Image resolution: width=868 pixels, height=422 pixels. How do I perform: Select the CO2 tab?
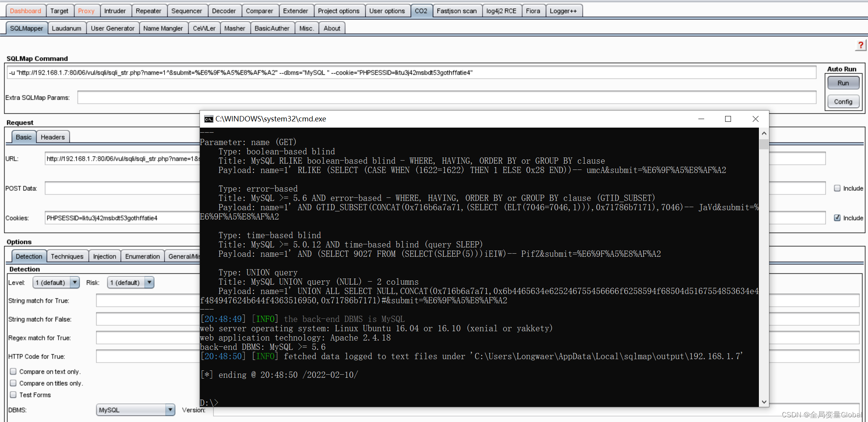[421, 11]
